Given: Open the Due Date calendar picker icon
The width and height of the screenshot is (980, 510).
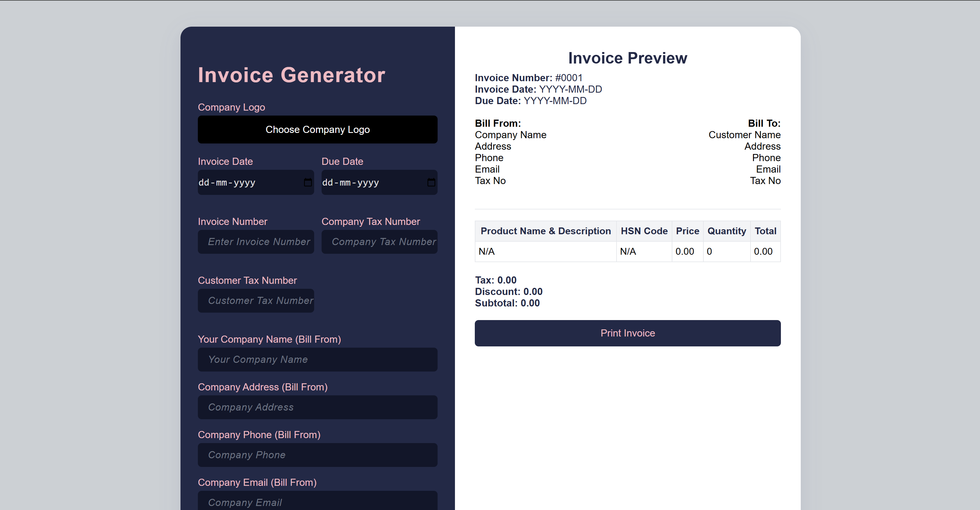Looking at the screenshot, I should [431, 182].
